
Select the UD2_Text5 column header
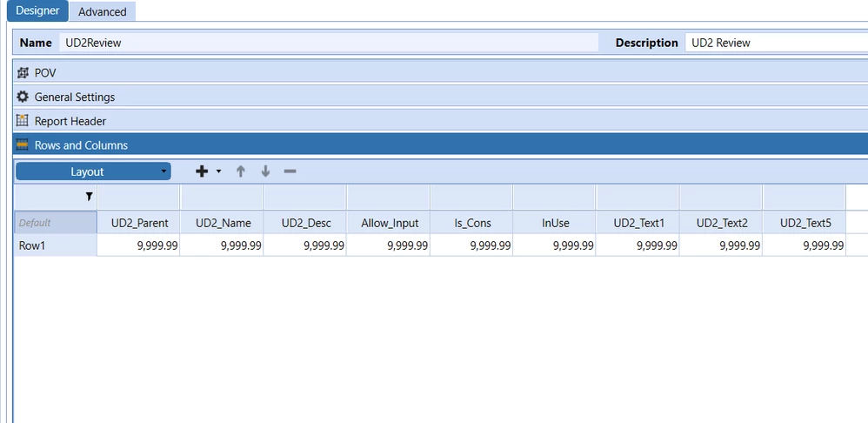pos(805,223)
